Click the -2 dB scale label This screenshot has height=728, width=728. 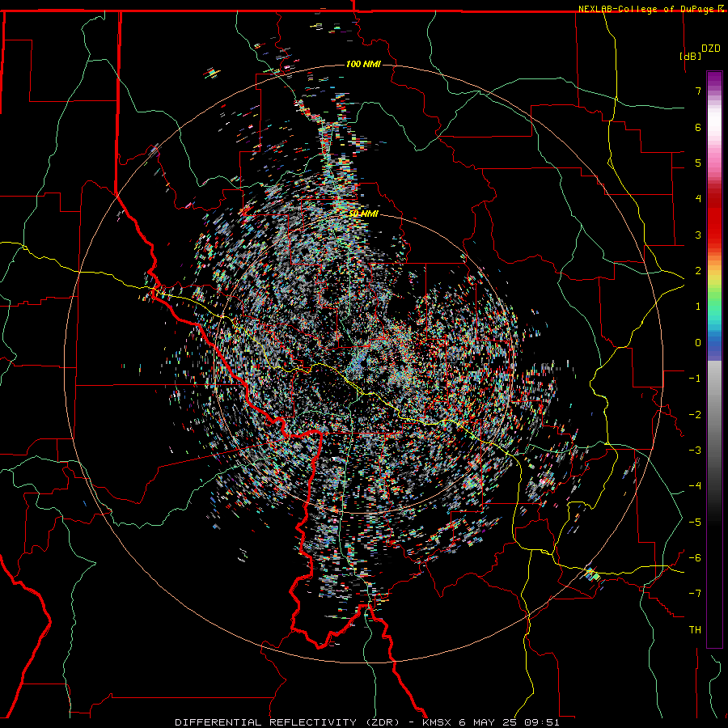pyautogui.click(x=695, y=415)
